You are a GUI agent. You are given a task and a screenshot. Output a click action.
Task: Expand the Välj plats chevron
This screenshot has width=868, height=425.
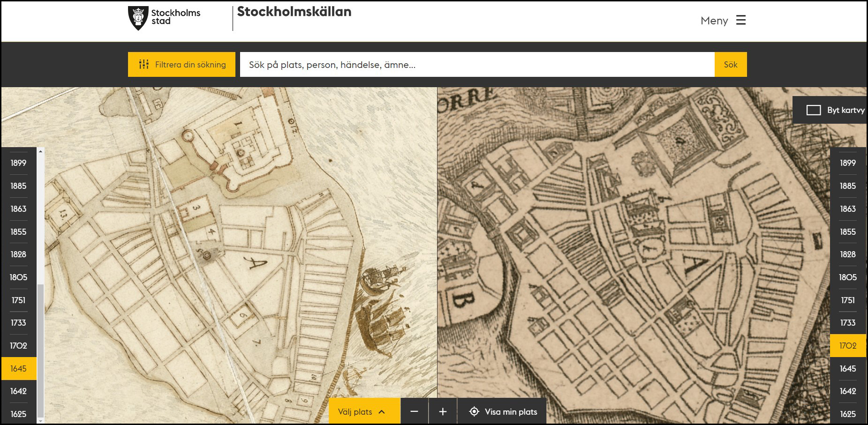[x=382, y=412]
